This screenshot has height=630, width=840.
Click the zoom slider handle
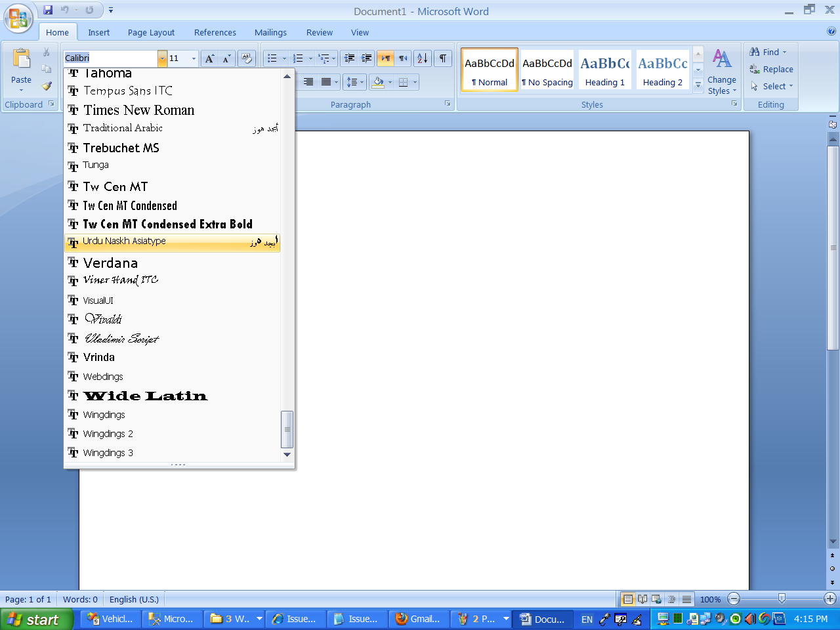click(782, 598)
